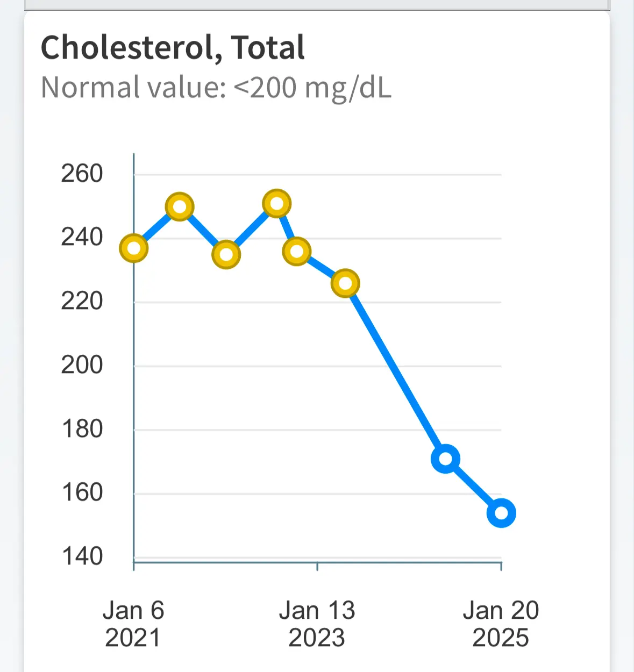
Task: Select the second yellow peak point above 250
Action: (x=276, y=204)
